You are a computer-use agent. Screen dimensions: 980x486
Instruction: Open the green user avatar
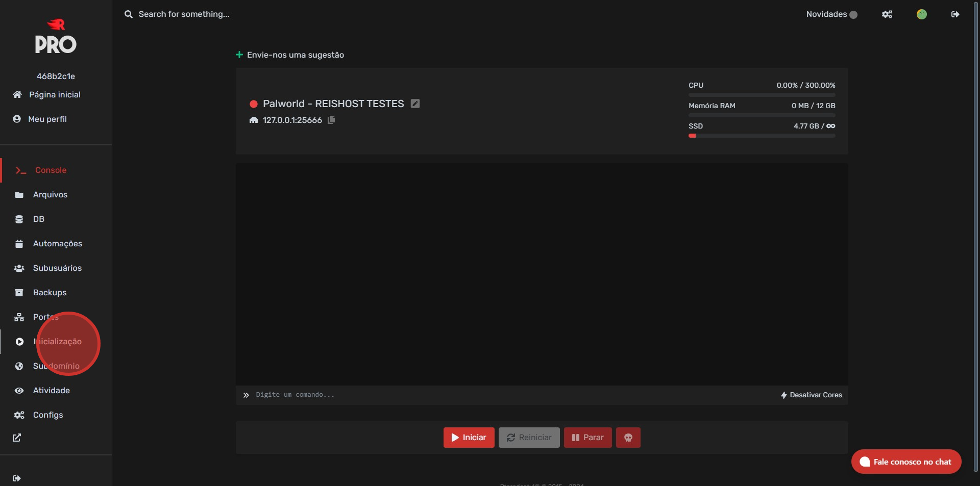click(x=922, y=14)
